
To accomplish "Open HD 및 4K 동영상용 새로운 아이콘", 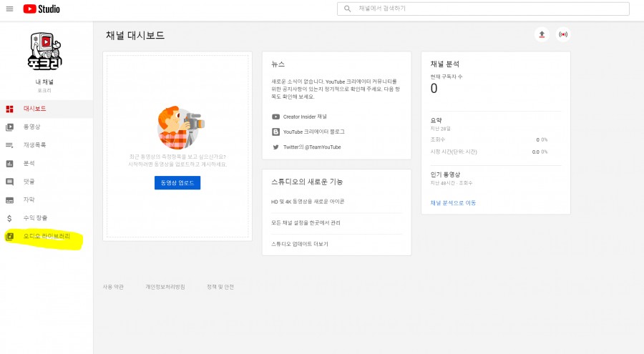I will [x=308, y=202].
